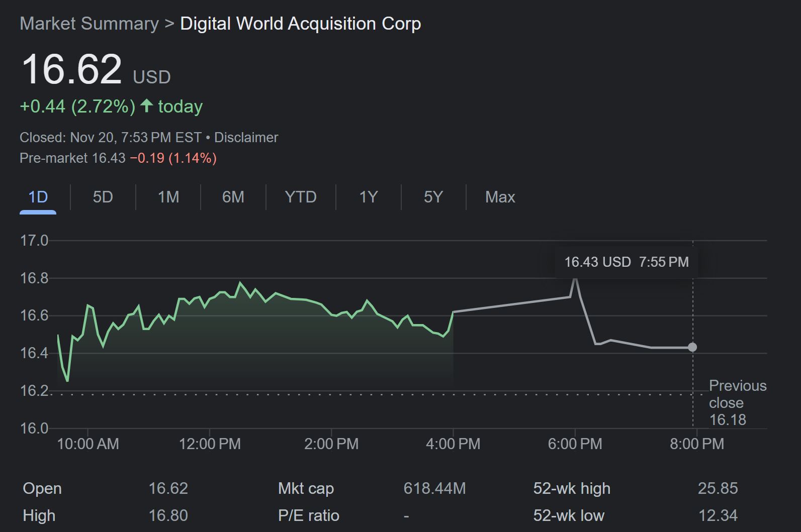The height and width of the screenshot is (532, 801).
Task: Show the Max range chart
Action: coord(500,197)
